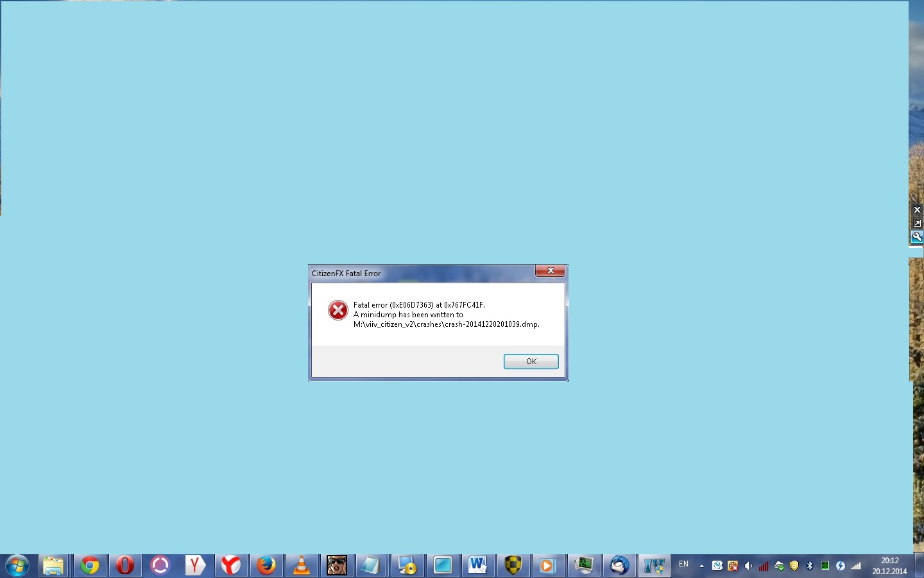Open the Windows Start menu
Screen dimensions: 924x578
[x=17, y=565]
